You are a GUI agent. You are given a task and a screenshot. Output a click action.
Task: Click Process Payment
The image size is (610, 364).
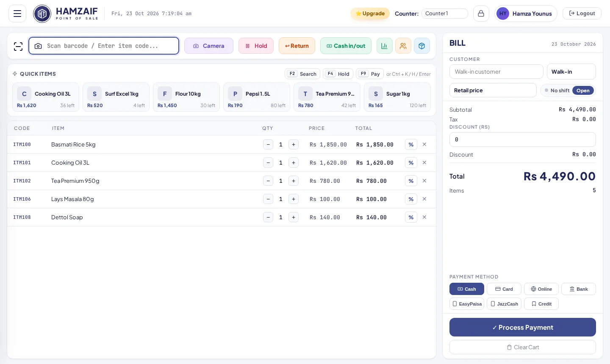coord(523,327)
